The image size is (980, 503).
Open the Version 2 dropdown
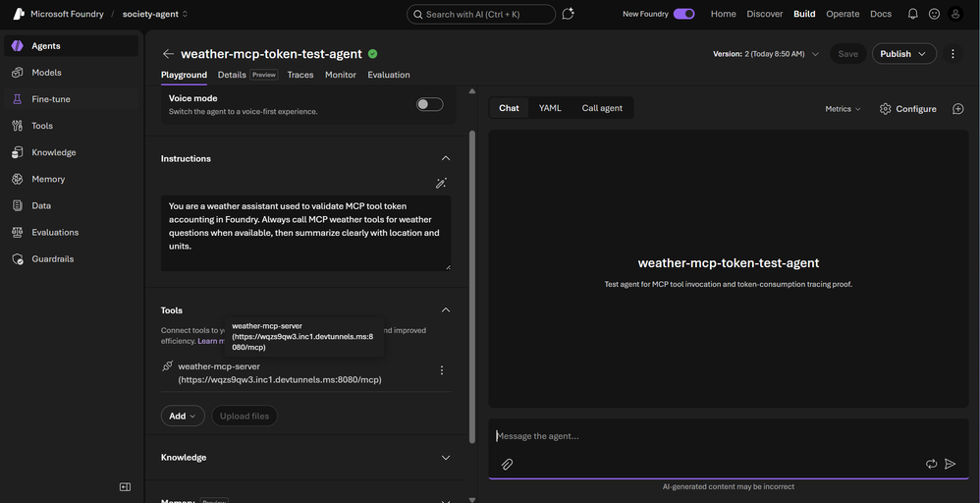[766, 54]
